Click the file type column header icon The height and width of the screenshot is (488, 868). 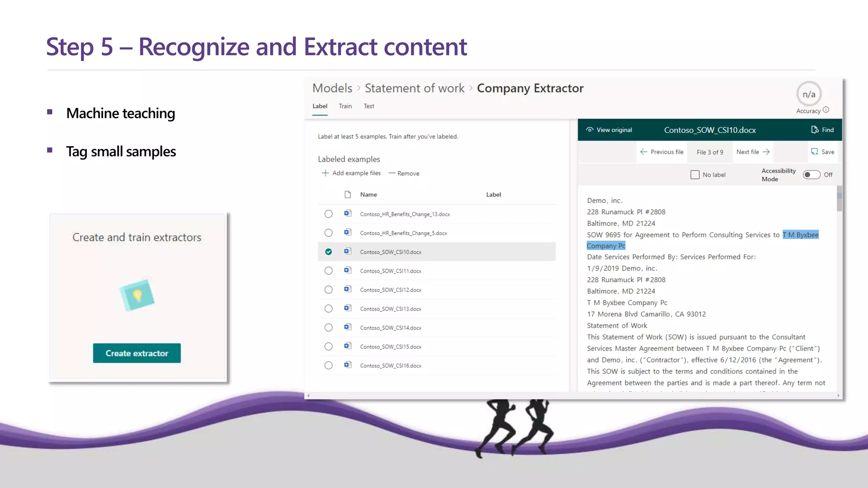348,194
